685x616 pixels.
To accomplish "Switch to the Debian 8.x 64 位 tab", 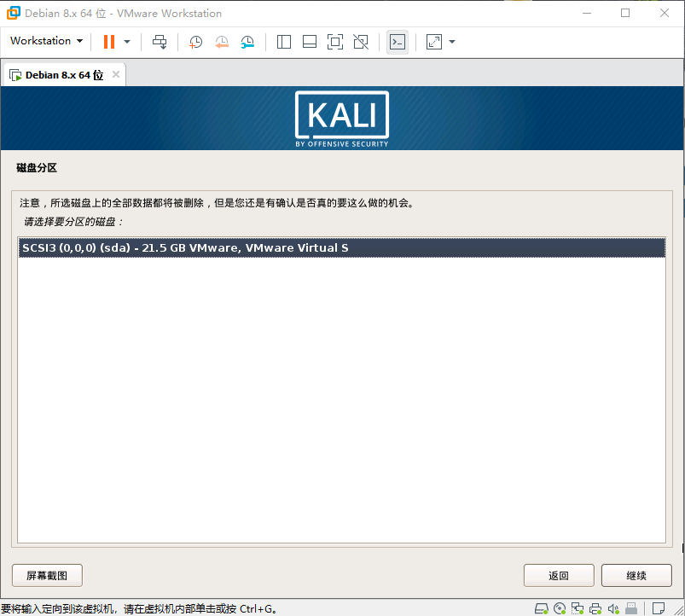I will [x=64, y=75].
